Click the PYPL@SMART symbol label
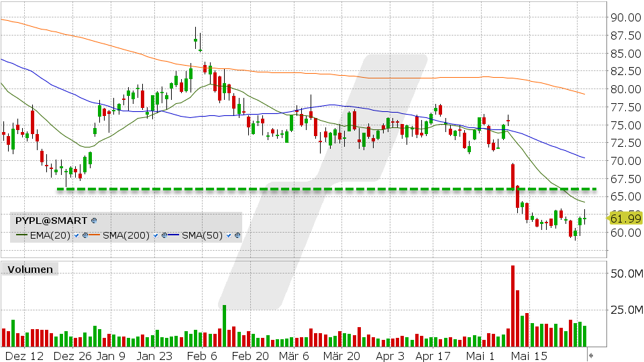The height and width of the screenshot is (362, 644). pyautogui.click(x=52, y=221)
